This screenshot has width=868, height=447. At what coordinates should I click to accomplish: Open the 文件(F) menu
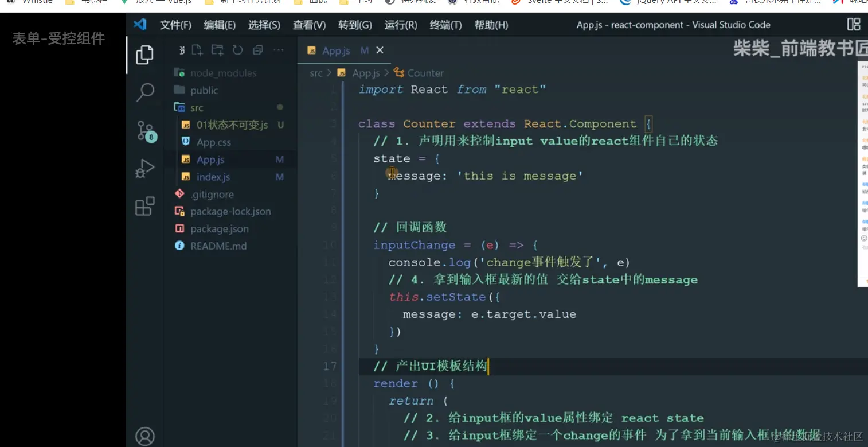tap(175, 25)
